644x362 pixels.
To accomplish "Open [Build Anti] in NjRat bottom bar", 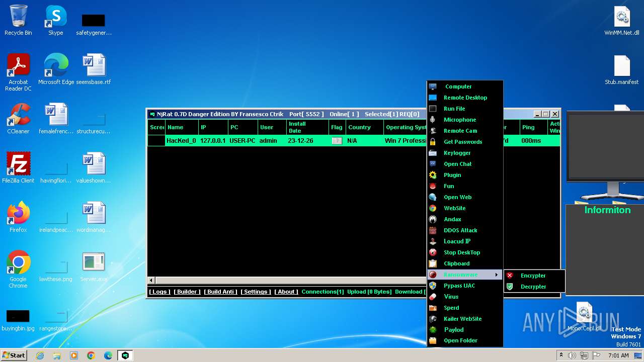I will [220, 292].
